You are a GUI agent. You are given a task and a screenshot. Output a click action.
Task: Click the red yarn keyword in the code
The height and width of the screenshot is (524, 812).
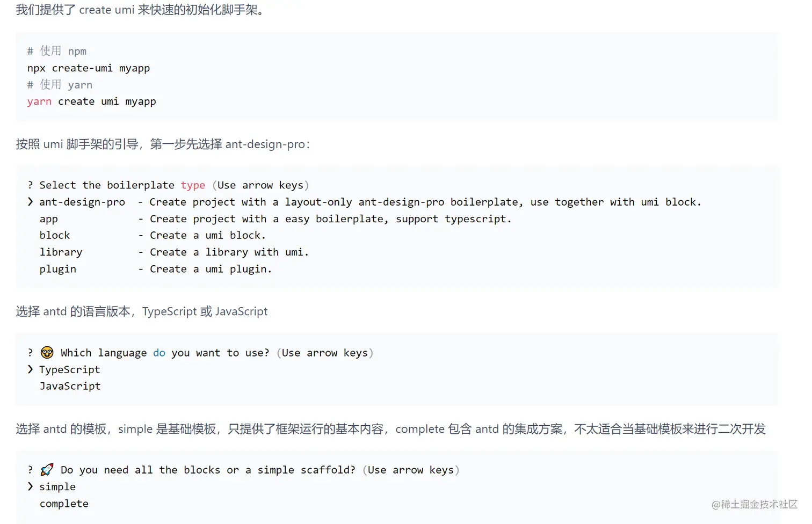click(39, 101)
